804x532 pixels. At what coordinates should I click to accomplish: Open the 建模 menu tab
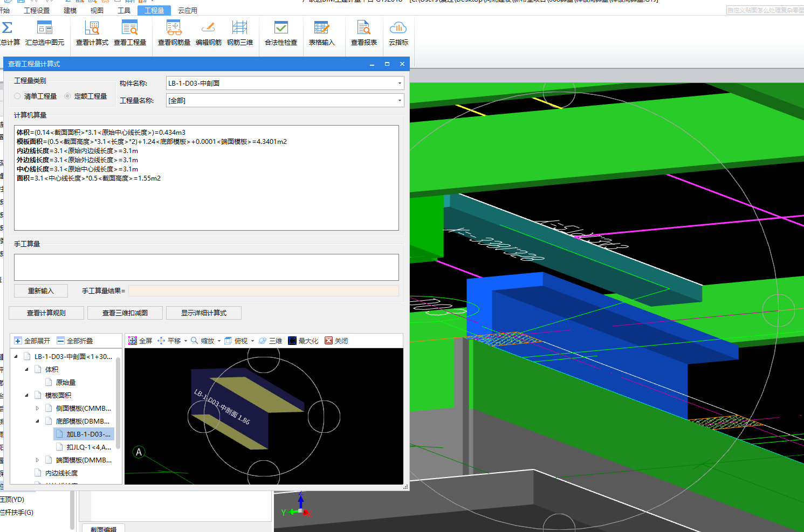point(70,10)
